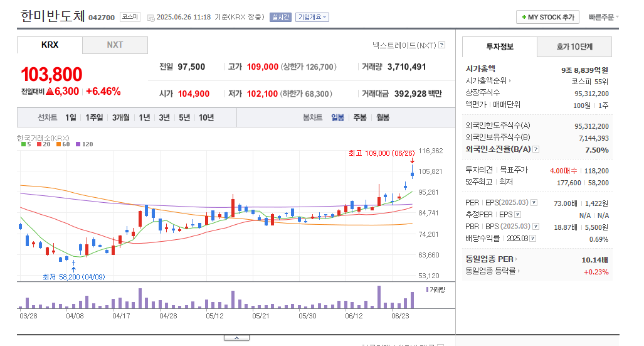Image resolution: width=644 pixels, height=346 pixels.
Task: Click the 투자의견 link
Action: tap(479, 170)
